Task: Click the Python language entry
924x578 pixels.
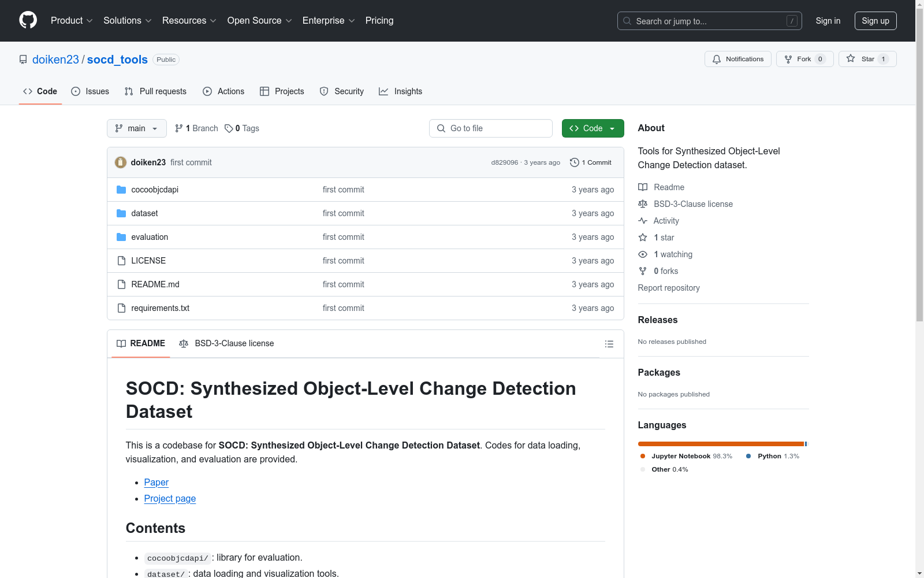Action: (773, 456)
